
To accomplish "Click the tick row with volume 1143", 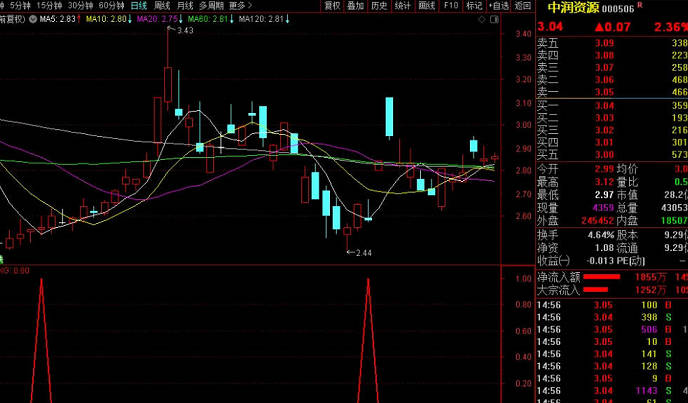I will (612, 391).
